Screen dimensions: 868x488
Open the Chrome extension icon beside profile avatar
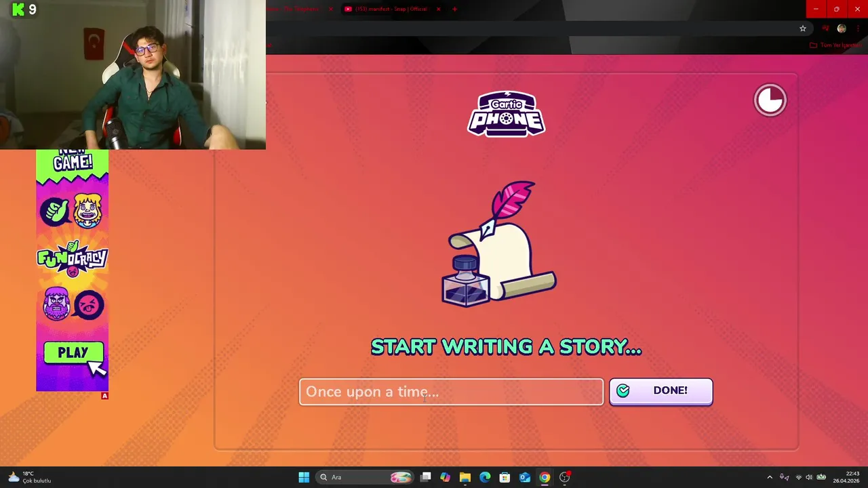(x=825, y=28)
